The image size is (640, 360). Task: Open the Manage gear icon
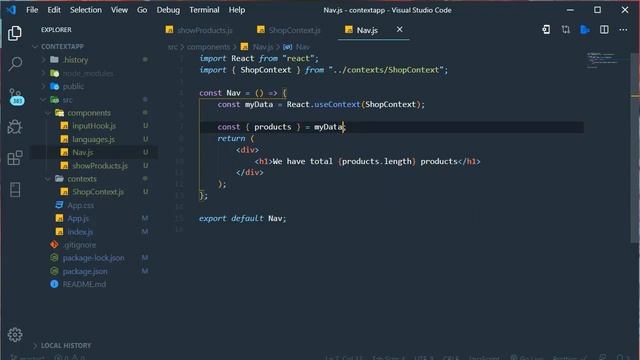click(15, 335)
